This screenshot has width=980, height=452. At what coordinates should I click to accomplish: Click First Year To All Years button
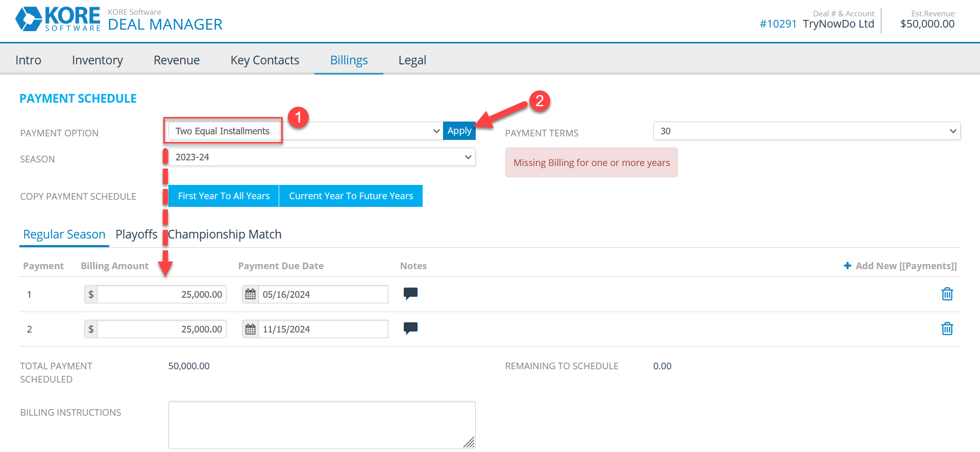(224, 196)
